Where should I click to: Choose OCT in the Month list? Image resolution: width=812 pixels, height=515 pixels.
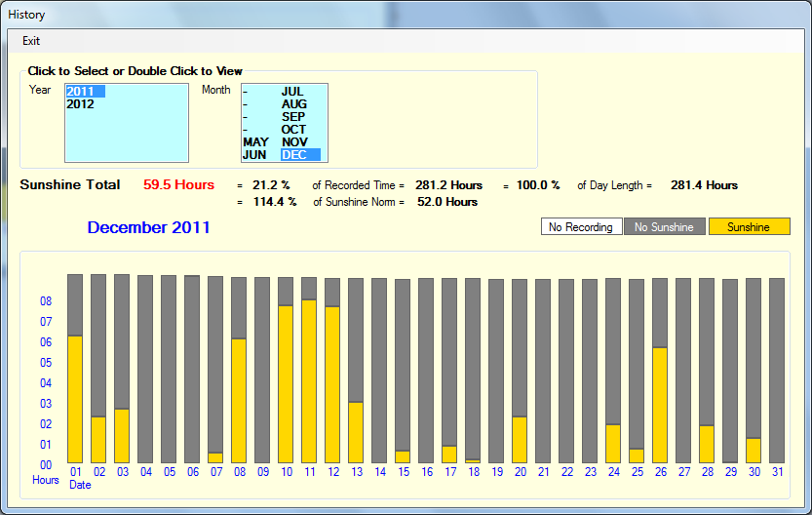pos(293,130)
